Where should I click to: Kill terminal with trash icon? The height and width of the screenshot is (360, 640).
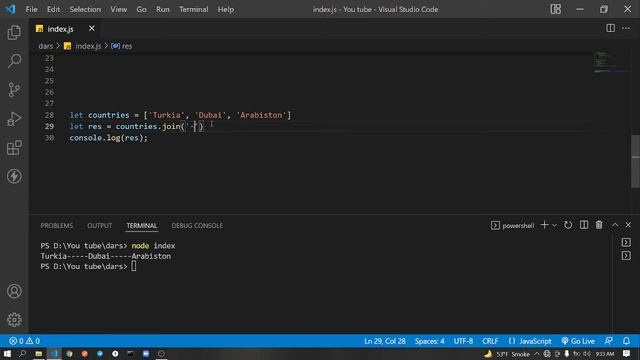click(599, 225)
